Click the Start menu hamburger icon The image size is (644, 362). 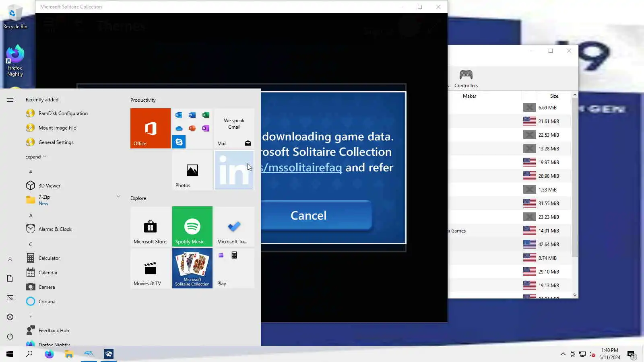click(10, 100)
